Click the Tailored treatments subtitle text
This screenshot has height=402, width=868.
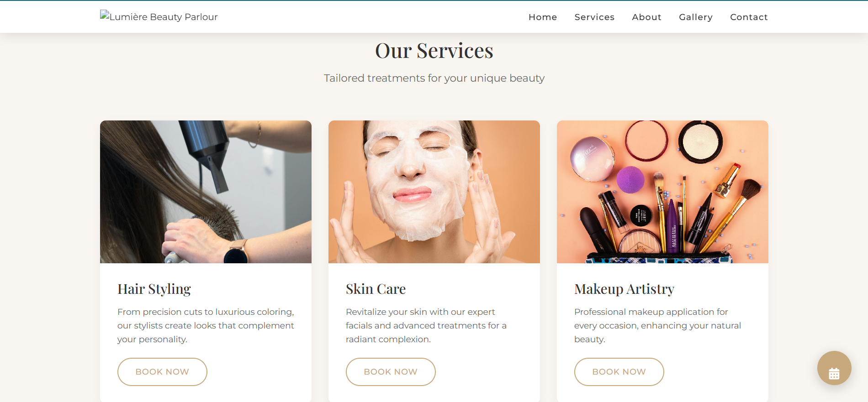(434, 78)
